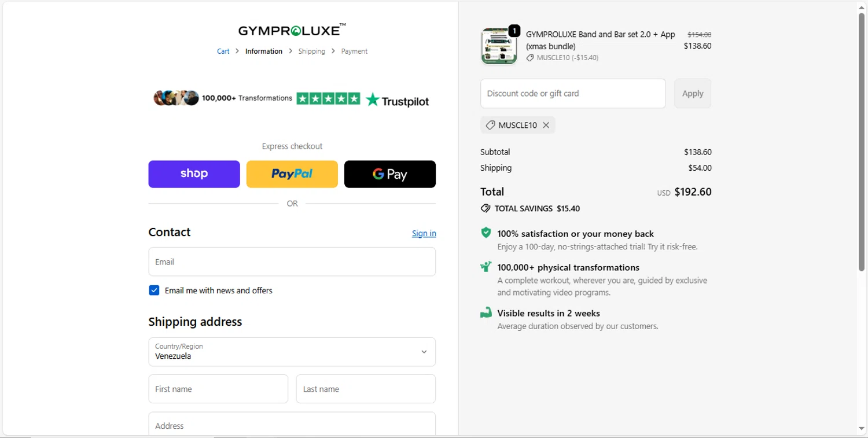Click 'Visible results in 2 weeks' heading
The height and width of the screenshot is (438, 868).
[549, 313]
